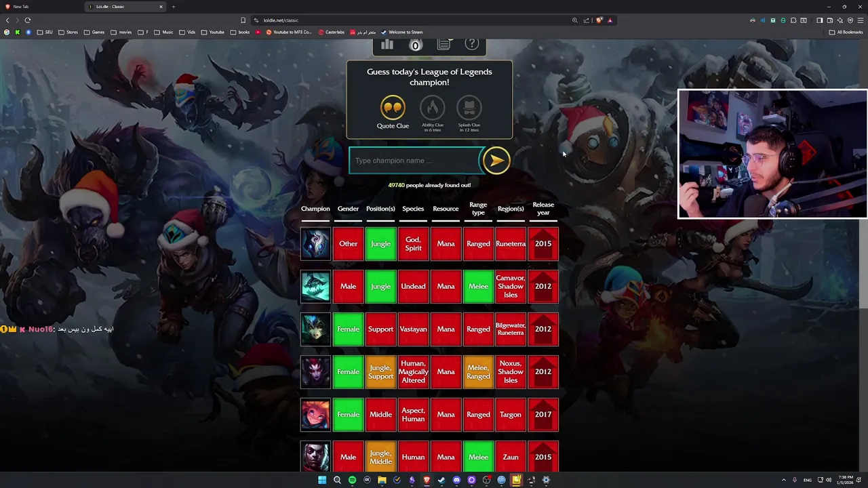Open the 'Youtube to MP3 Co...' bookmark

[289, 32]
